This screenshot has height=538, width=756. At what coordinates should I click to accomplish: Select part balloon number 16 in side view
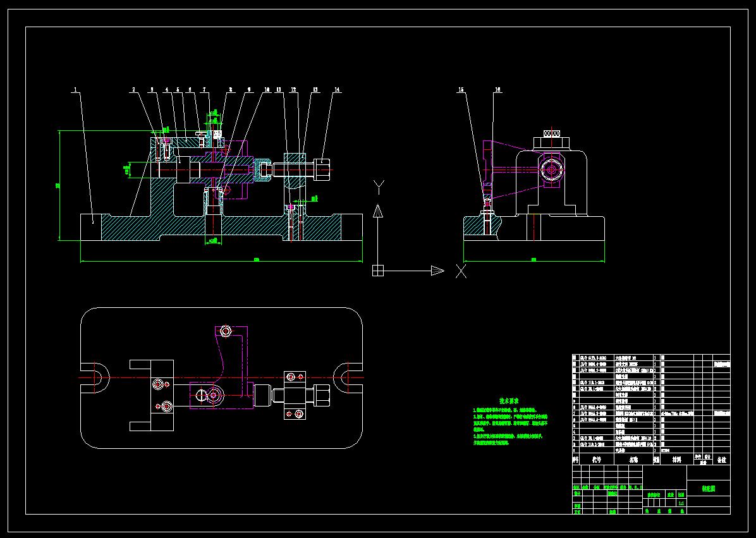click(497, 90)
